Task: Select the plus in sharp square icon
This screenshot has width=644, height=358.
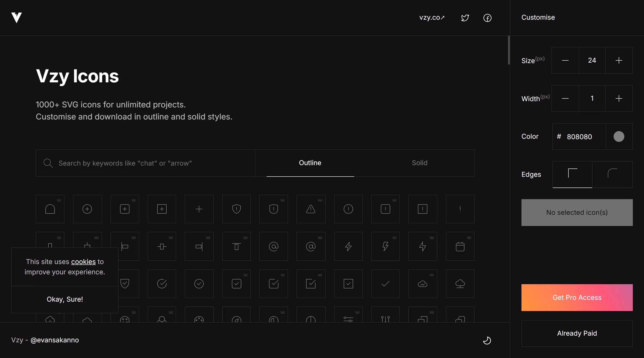Action: coord(162,209)
